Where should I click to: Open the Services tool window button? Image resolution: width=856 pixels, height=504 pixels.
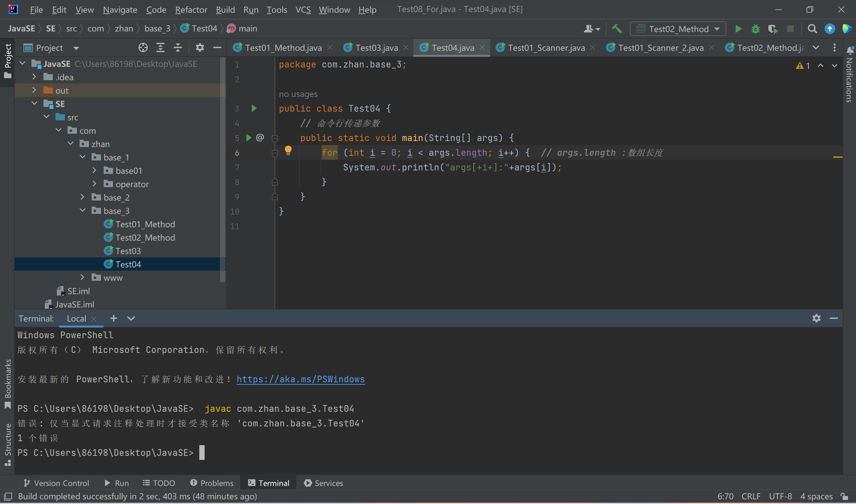(x=323, y=483)
